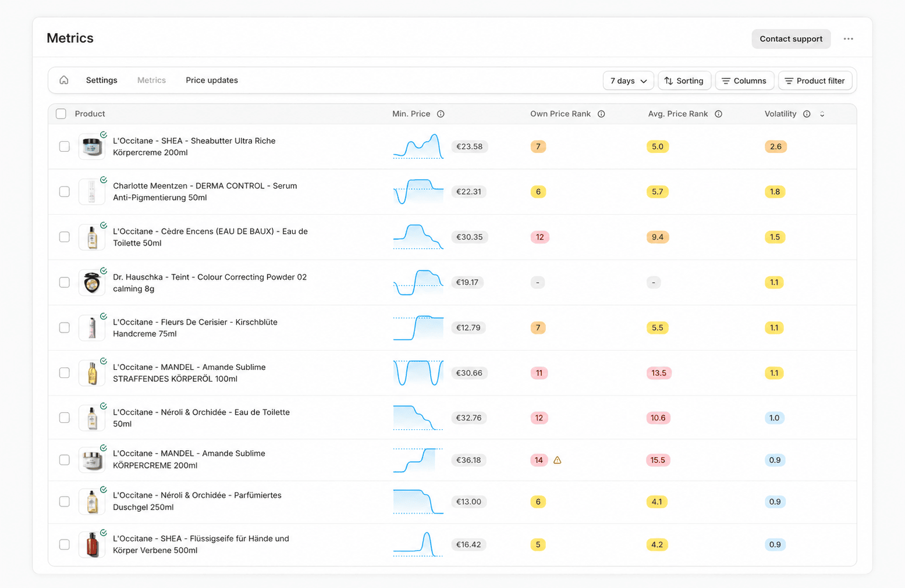Screen dimensions: 905x588
Task: Click the green verified badge on Flüssigseife Verbene
Action: click(104, 532)
